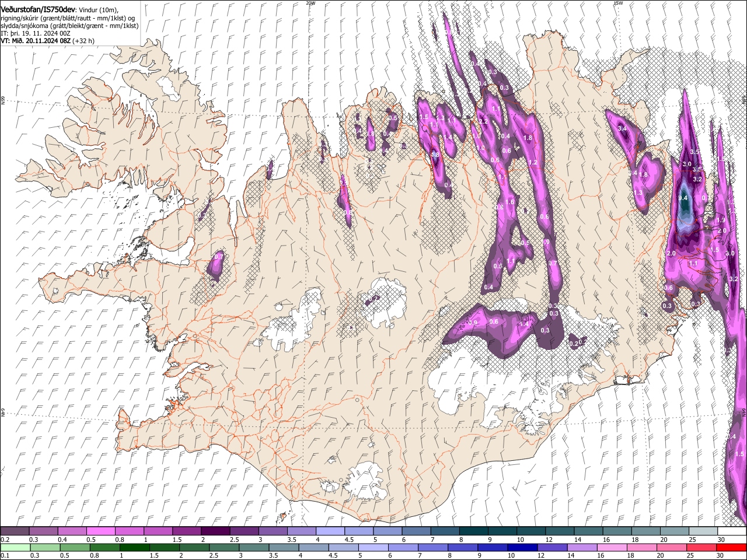The image size is (747, 560).
Task: Pick the palest green rain-scale swatch at 0.1
Action: click(15, 548)
